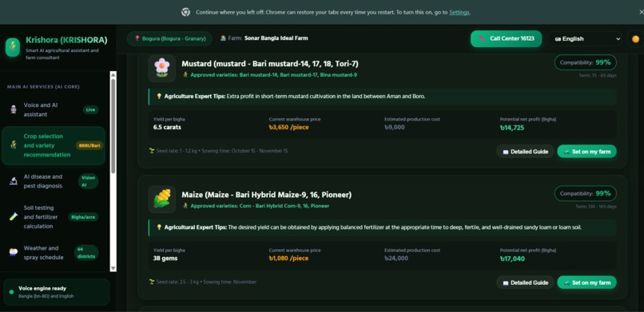
Task: Click Maize net profit ৳17,040
Action: coord(512,259)
